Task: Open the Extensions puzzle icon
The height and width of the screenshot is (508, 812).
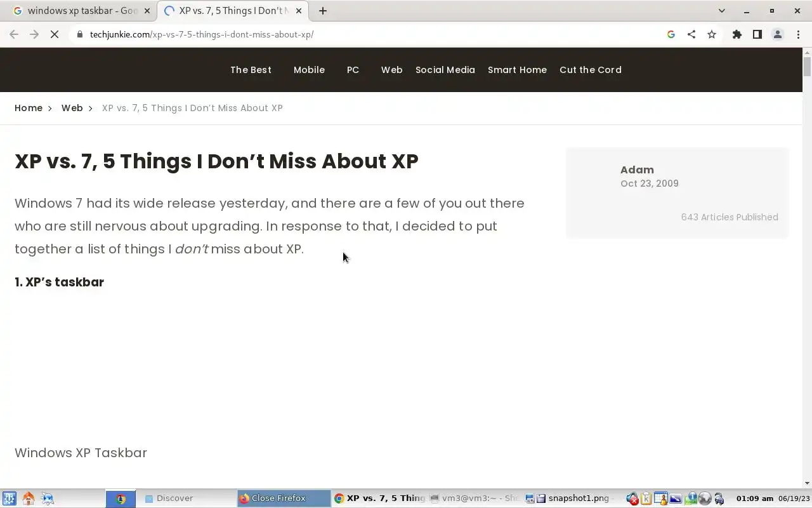Action: pyautogui.click(x=737, y=34)
